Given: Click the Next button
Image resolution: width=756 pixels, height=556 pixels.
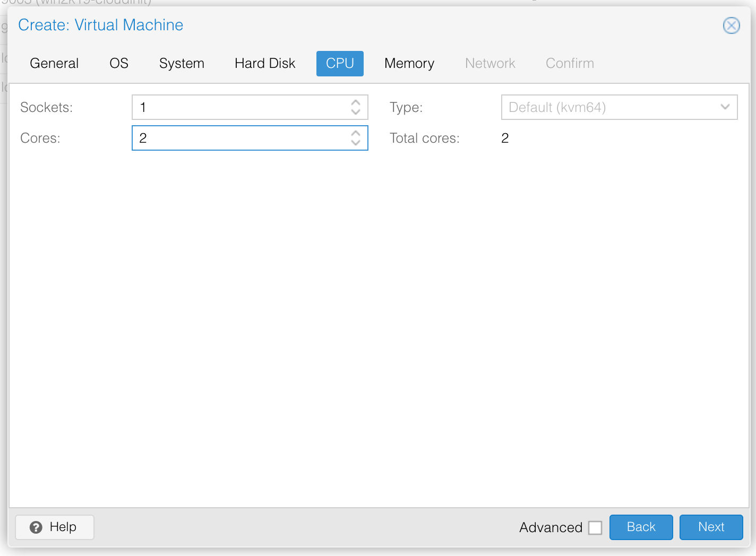Looking at the screenshot, I should pos(711,527).
